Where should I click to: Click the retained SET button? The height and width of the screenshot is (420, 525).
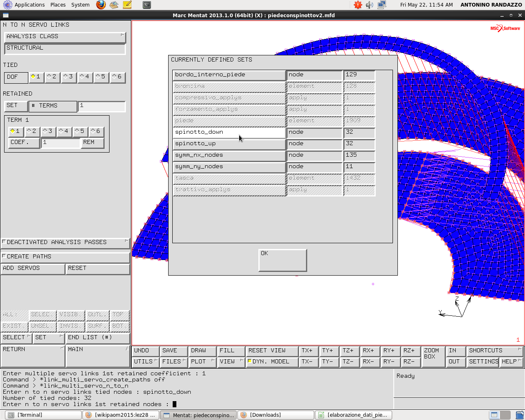[16, 106]
